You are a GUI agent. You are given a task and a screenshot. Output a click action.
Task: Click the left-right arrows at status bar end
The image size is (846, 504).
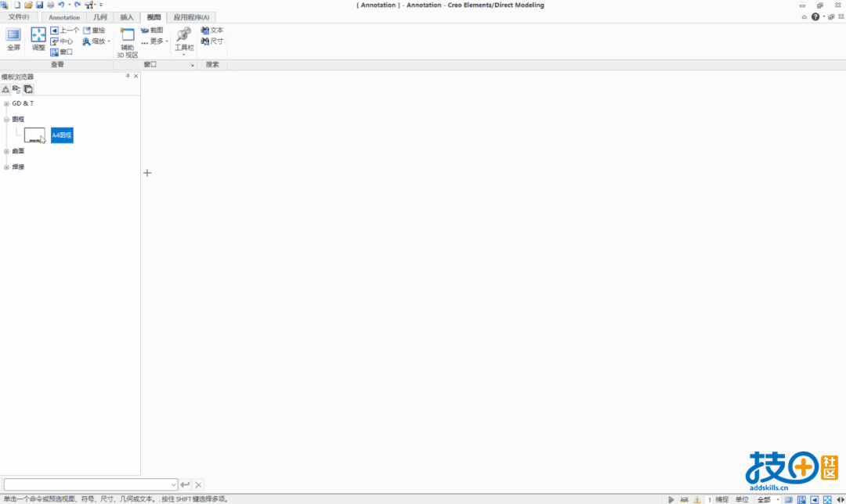pos(841,499)
